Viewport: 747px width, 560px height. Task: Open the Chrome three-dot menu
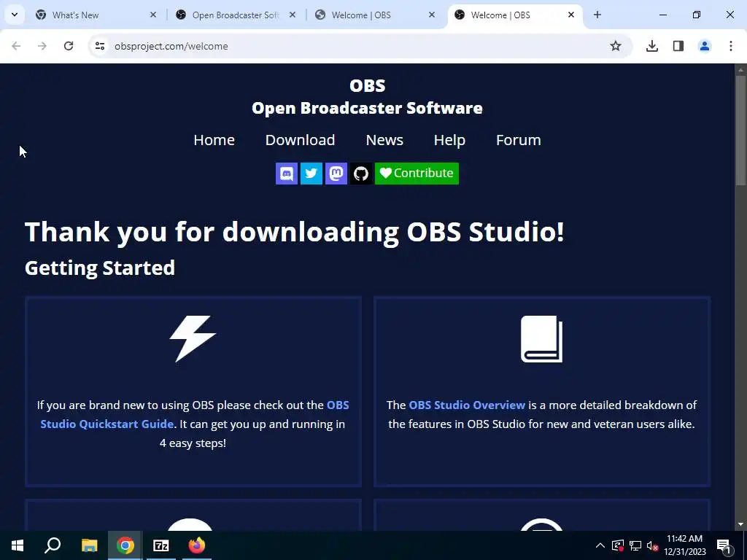click(731, 46)
